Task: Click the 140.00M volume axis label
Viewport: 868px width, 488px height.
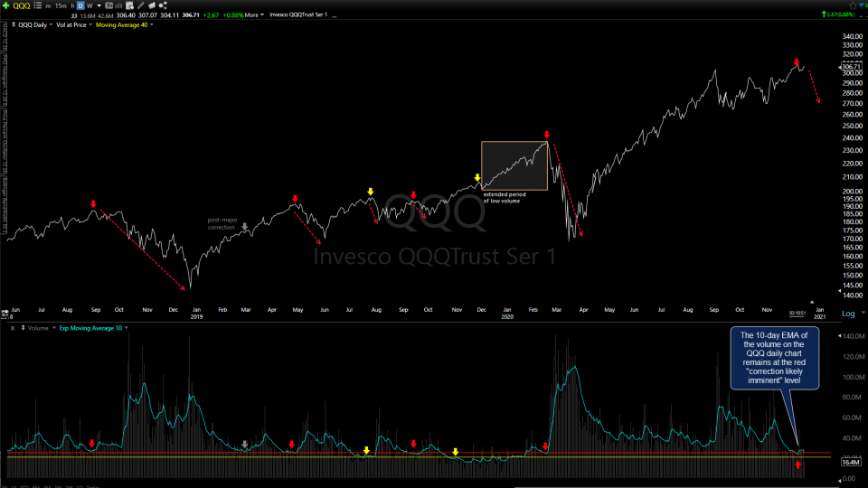Action: pos(854,336)
